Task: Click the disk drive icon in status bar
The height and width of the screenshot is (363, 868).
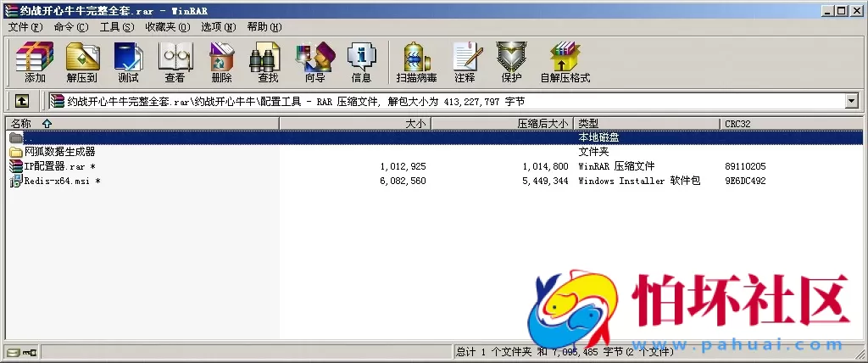Action: 14,352
